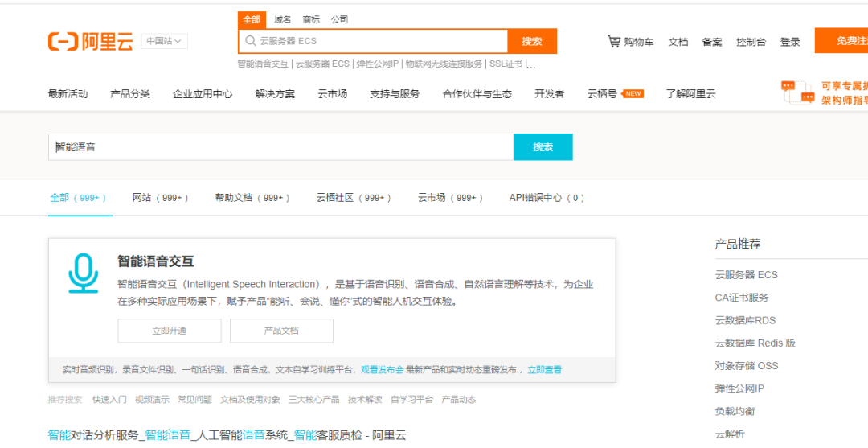
Task: Click the 智能语音交互 hot search link
Action: pos(263,64)
